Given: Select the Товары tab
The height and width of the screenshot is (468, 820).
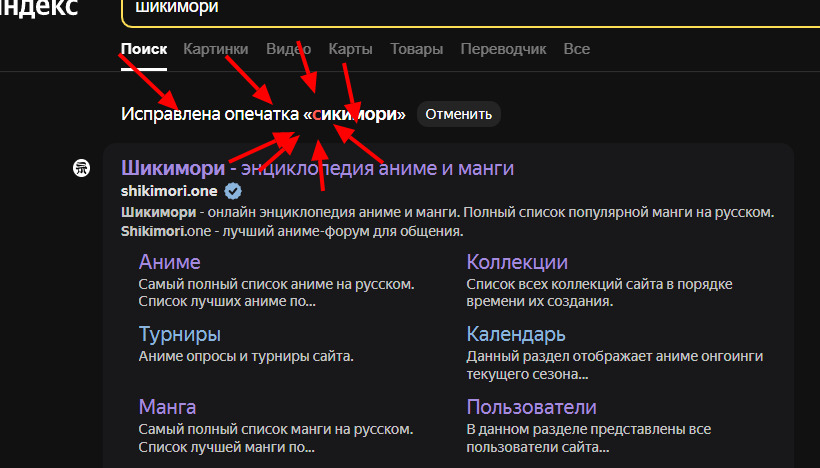Looking at the screenshot, I should (416, 49).
